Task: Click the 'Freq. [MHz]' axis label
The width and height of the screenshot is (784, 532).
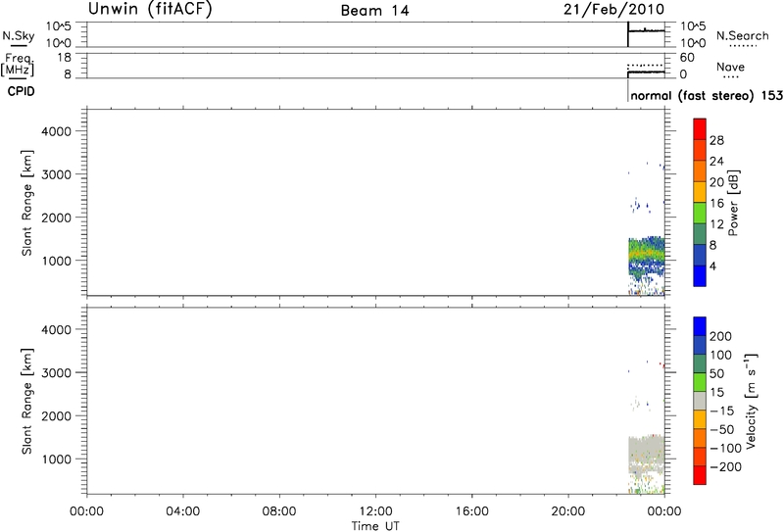Action: [x=18, y=65]
